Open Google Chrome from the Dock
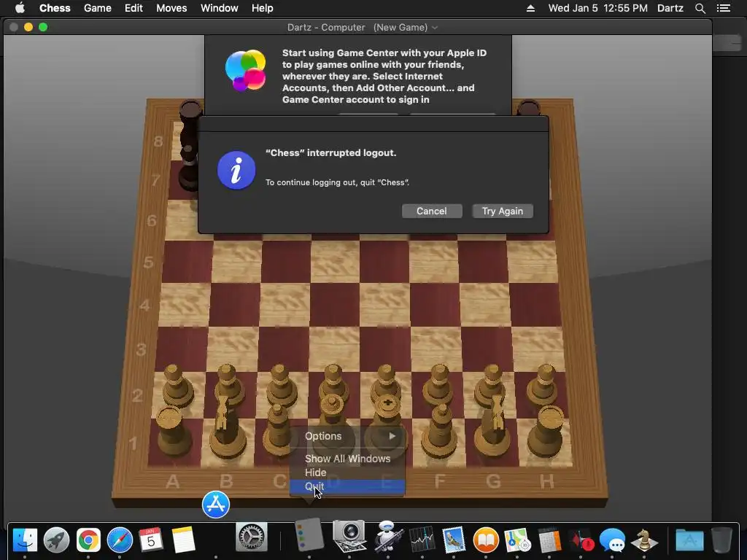 click(x=88, y=540)
